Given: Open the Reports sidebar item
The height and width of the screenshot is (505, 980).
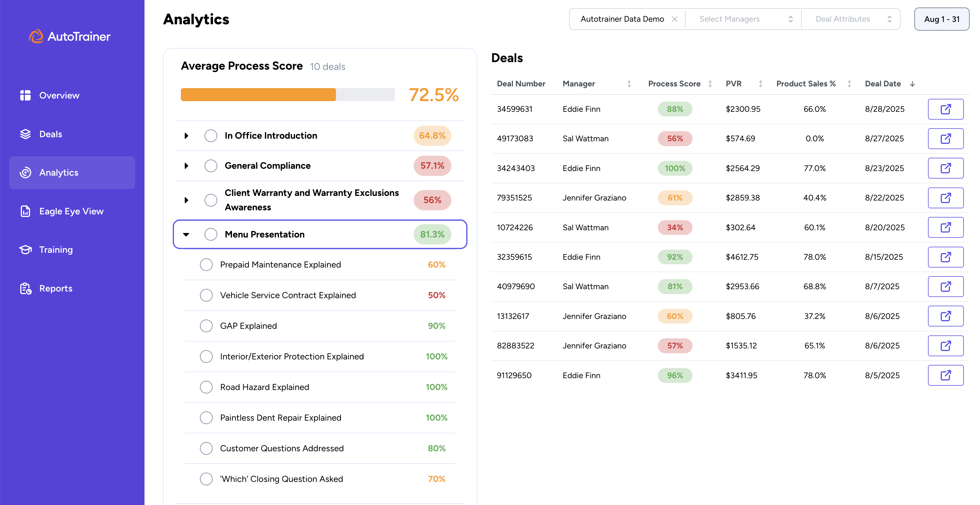Looking at the screenshot, I should 55,288.
